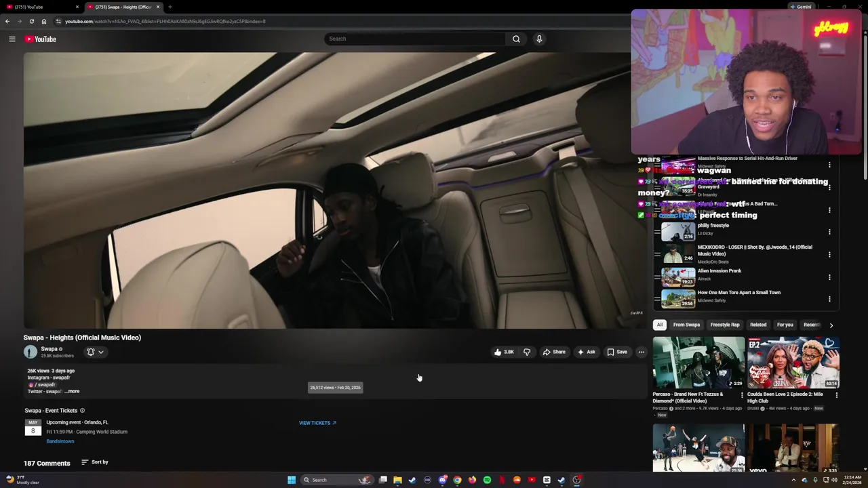
Task: Save the video to a playlist
Action: [617, 352]
